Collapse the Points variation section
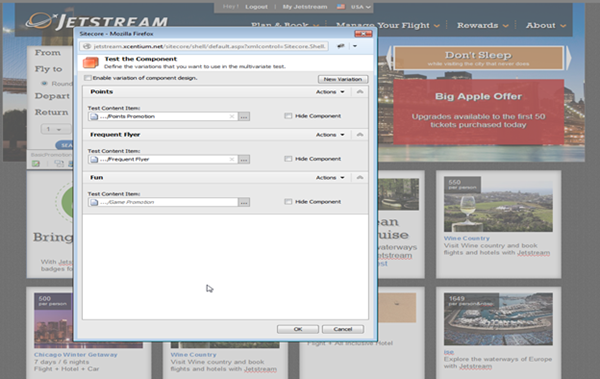The width and height of the screenshot is (600, 379). coord(360,92)
